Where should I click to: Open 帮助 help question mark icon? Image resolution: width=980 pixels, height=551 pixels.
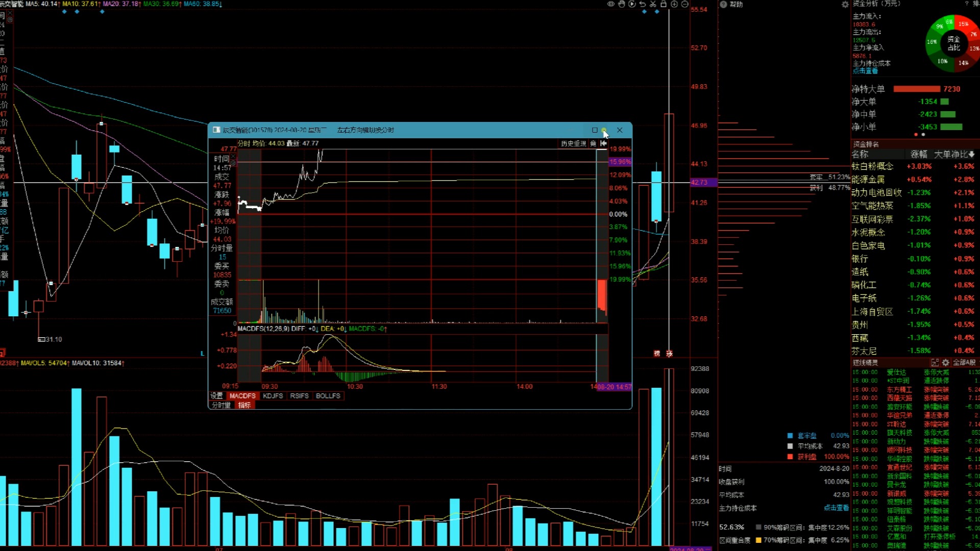723,4
